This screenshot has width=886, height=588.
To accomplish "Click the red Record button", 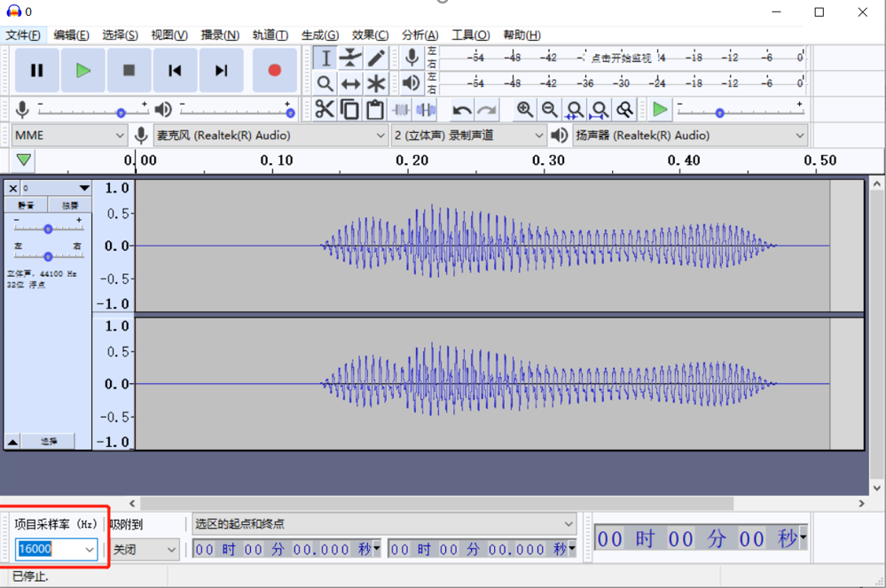I will coord(274,71).
